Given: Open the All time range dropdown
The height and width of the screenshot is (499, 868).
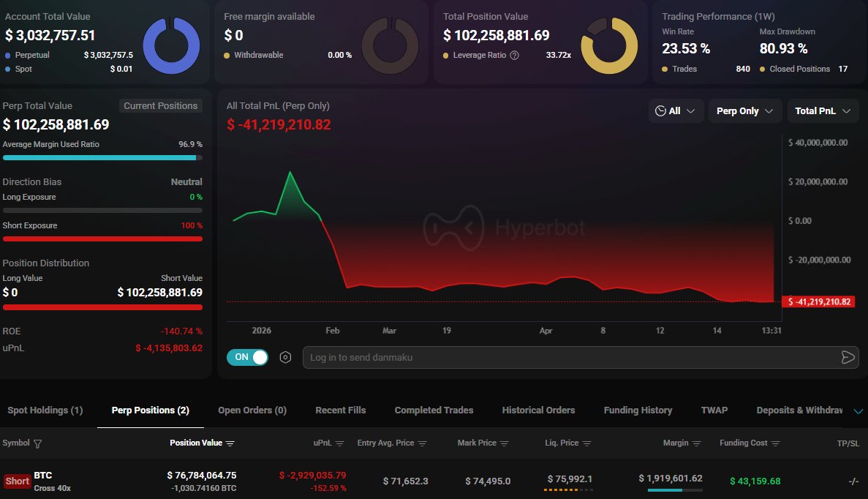Looking at the screenshot, I should click(676, 110).
